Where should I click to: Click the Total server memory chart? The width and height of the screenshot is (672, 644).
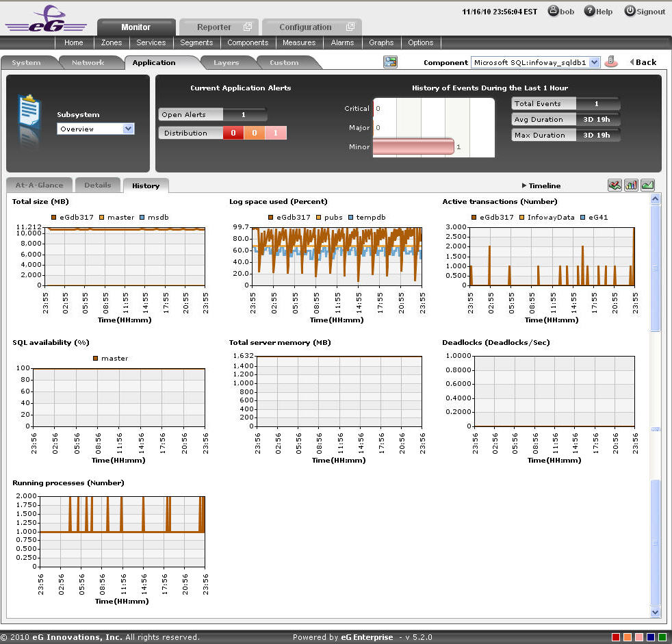(339, 391)
